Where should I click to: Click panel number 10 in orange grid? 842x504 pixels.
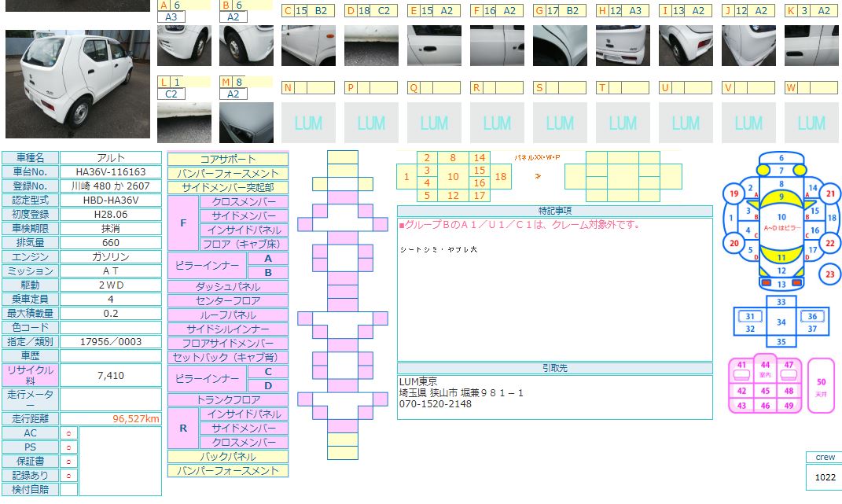tap(453, 177)
